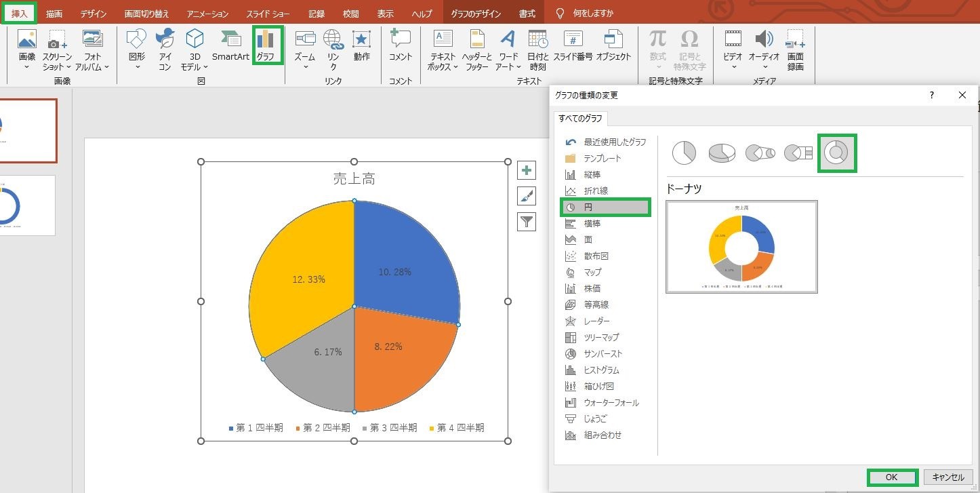Select the doughnut chart preview thumbnail
The image size is (980, 493).
pyautogui.click(x=742, y=247)
